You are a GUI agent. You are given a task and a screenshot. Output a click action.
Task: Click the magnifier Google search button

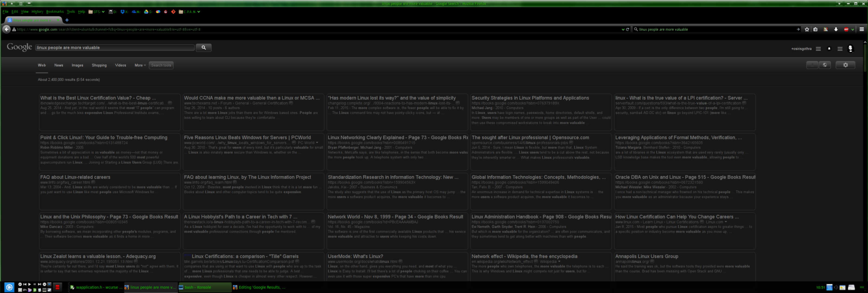click(x=203, y=47)
